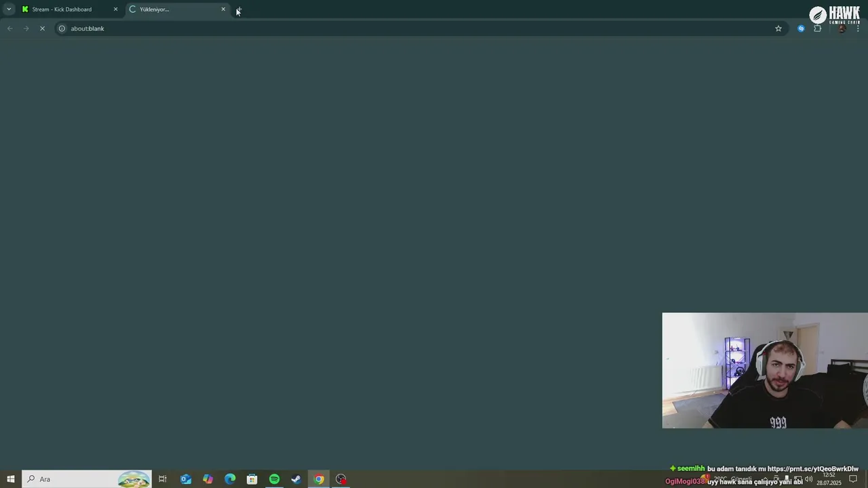This screenshot has width=868, height=488.
Task: Close the Stream - Kick Dashboard tab
Action: coord(115,9)
